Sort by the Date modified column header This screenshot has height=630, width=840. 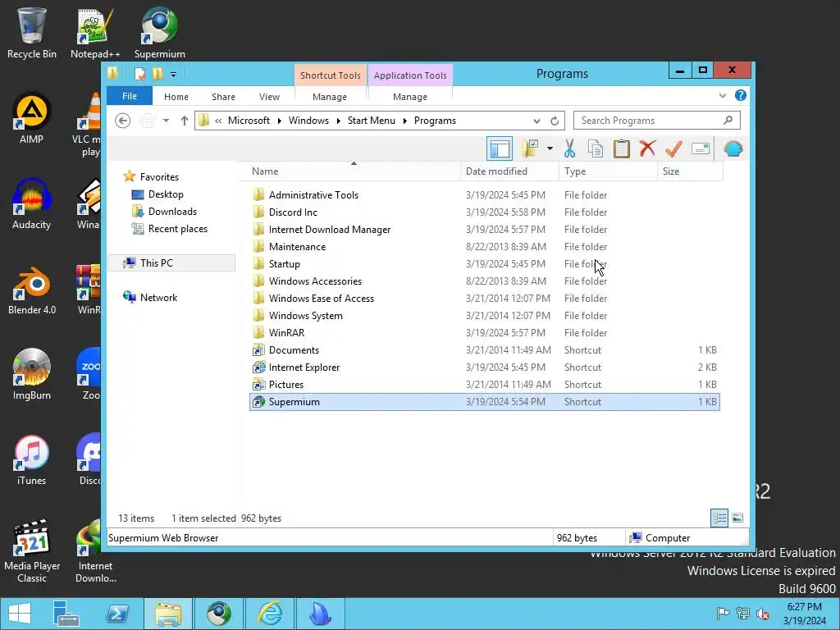click(509, 171)
